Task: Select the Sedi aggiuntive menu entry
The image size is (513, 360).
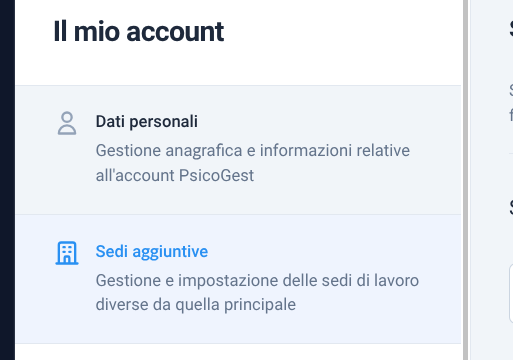Action: [x=238, y=279]
